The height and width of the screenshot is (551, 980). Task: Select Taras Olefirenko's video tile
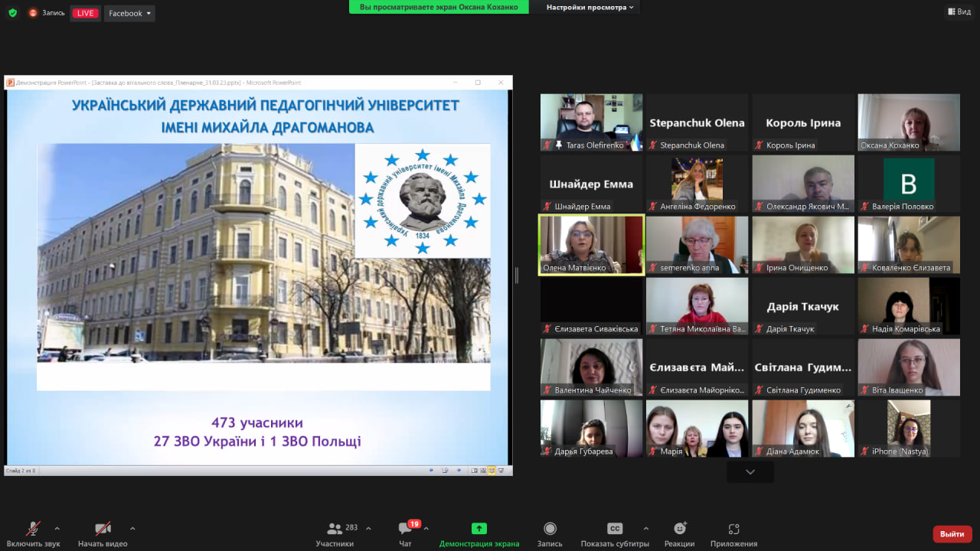tap(591, 122)
